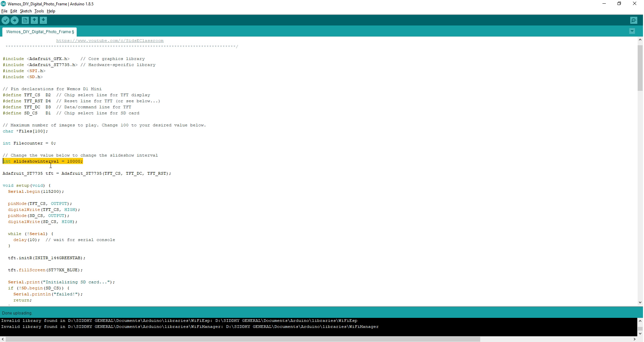Create a new sketch with the New icon
The image size is (644, 342).
pos(25,20)
